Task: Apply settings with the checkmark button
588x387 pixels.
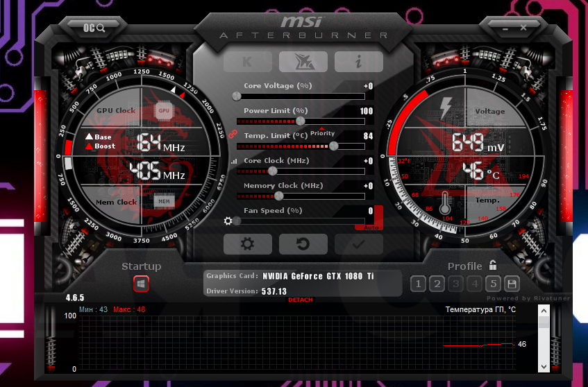Action: pos(358,244)
